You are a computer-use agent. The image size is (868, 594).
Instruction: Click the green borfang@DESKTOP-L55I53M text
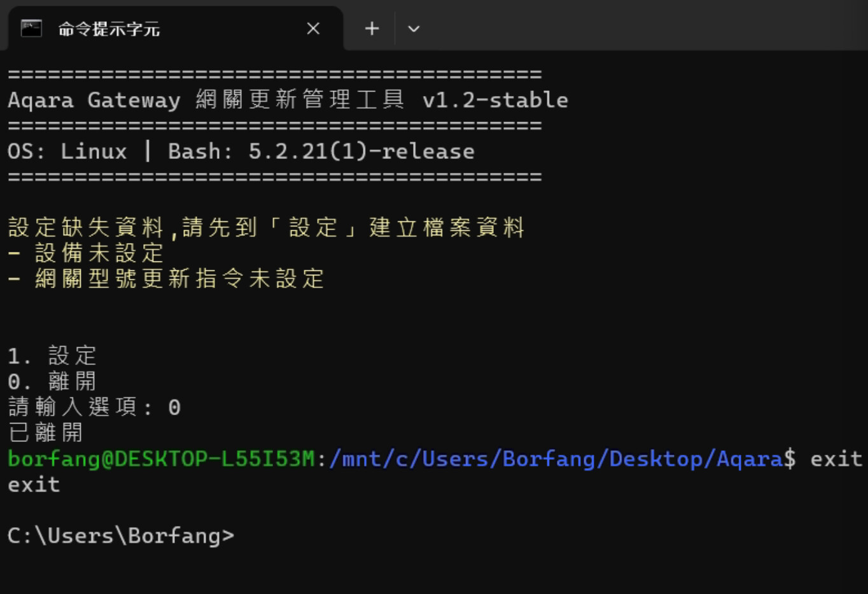(161, 459)
